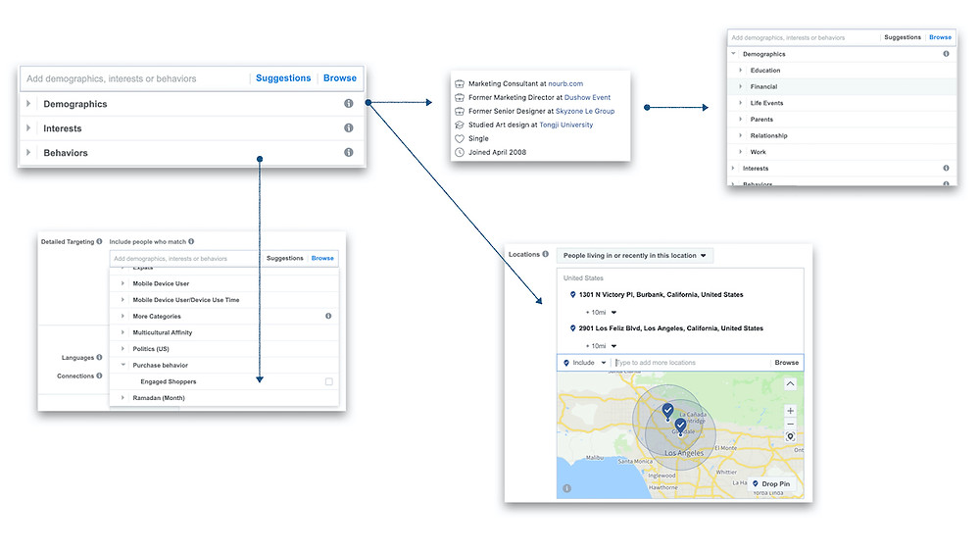This screenshot has width=980, height=552.
Task: Click info icon beside Demographics in small top-right panel
Action: [947, 54]
